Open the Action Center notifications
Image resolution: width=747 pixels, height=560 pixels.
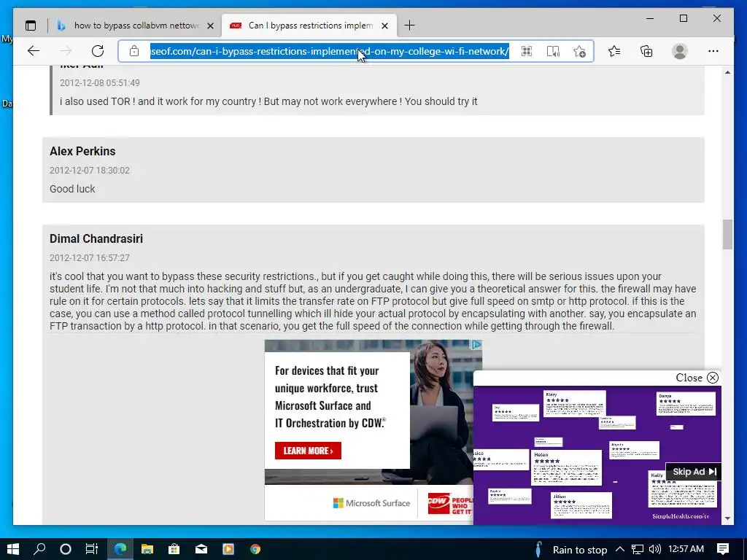723,550
